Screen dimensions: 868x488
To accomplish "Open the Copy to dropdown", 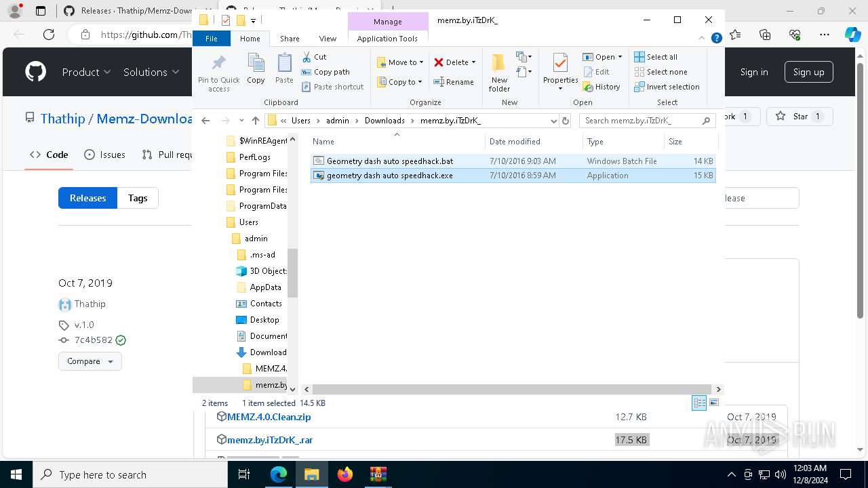I will tap(399, 82).
